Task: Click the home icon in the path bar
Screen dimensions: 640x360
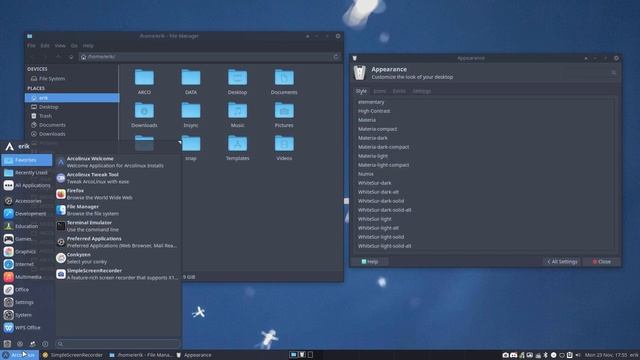Action: pos(84,57)
